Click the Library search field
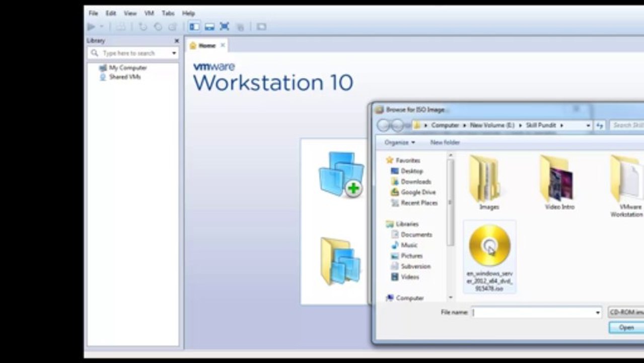The width and height of the screenshot is (644, 363). (134, 53)
